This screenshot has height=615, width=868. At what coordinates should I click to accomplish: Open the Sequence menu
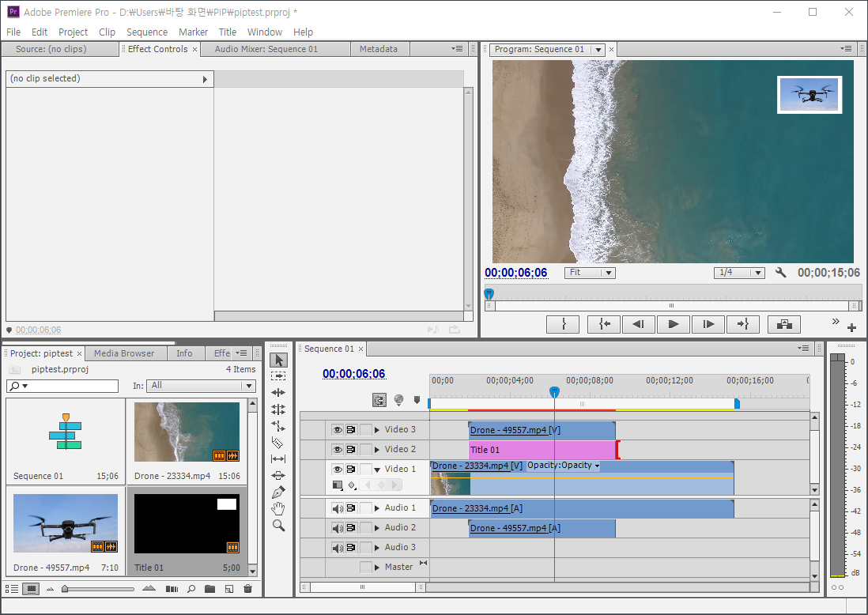[147, 32]
